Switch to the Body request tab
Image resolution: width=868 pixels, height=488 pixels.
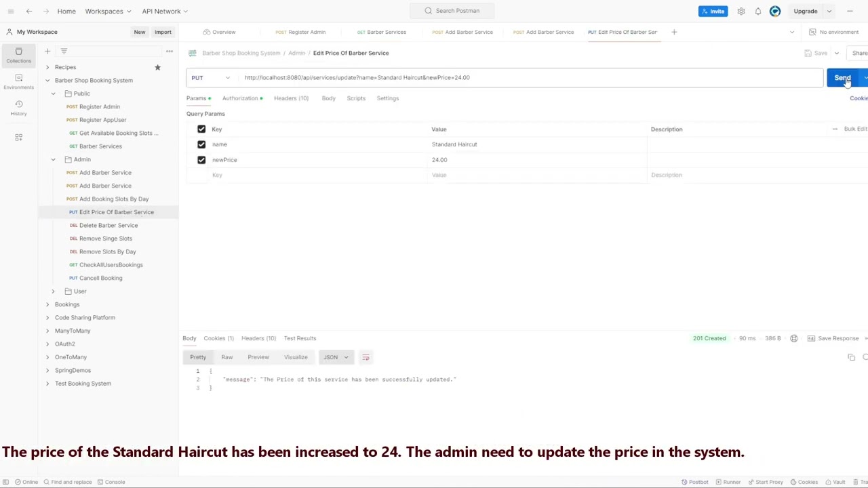328,98
